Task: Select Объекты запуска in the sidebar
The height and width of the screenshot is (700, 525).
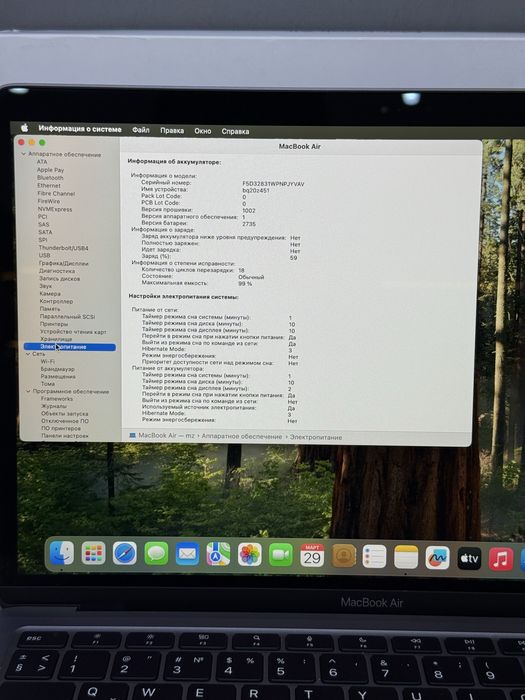Action: coord(65,414)
